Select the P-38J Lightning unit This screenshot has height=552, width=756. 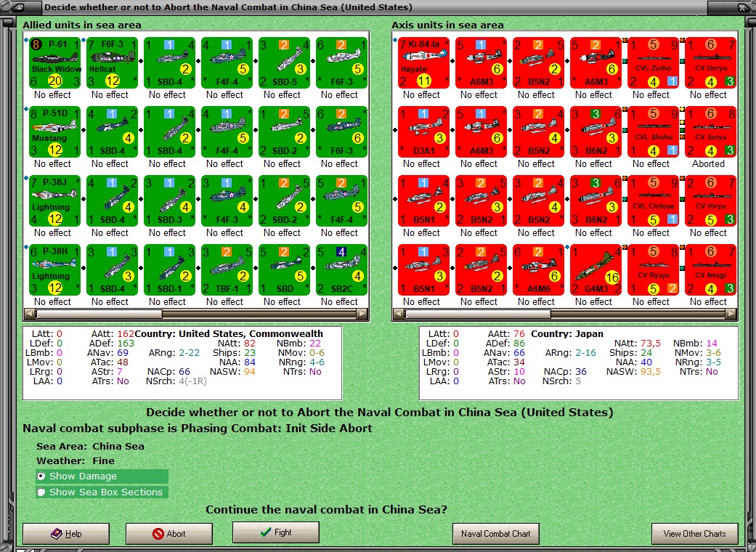(54, 200)
